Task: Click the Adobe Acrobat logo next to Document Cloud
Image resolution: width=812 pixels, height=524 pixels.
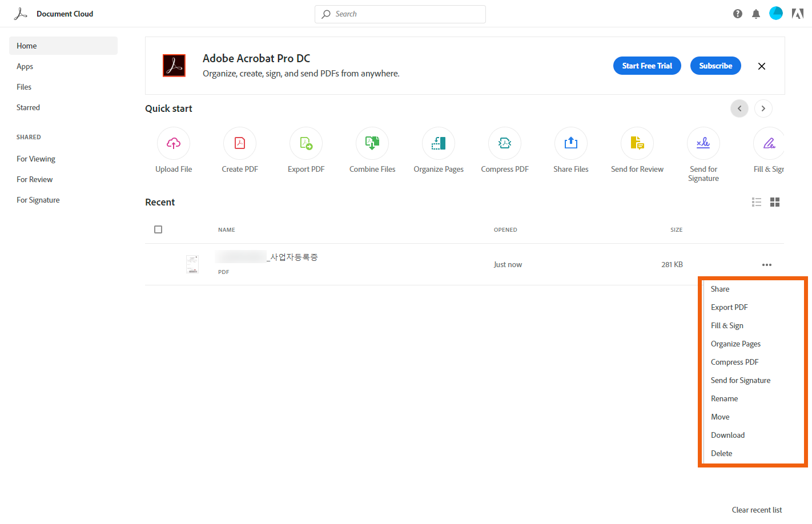Action: coord(21,14)
